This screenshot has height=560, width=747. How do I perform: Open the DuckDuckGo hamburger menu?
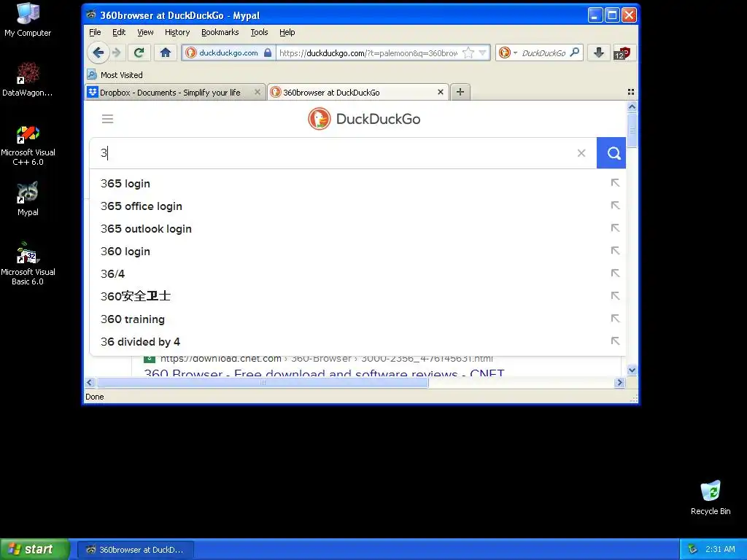pyautogui.click(x=108, y=119)
